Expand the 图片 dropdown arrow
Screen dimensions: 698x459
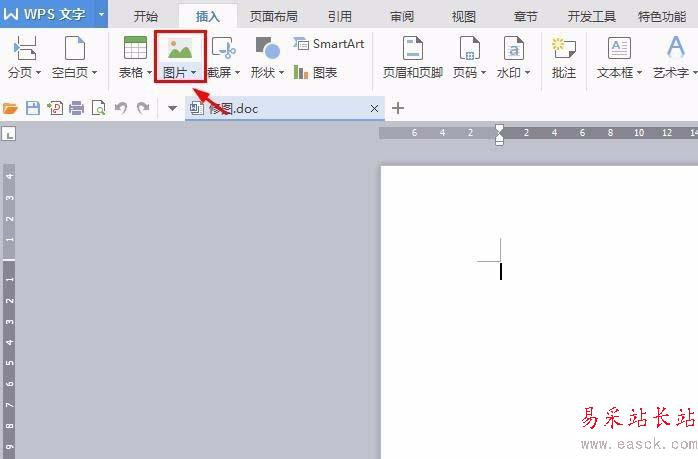(193, 73)
